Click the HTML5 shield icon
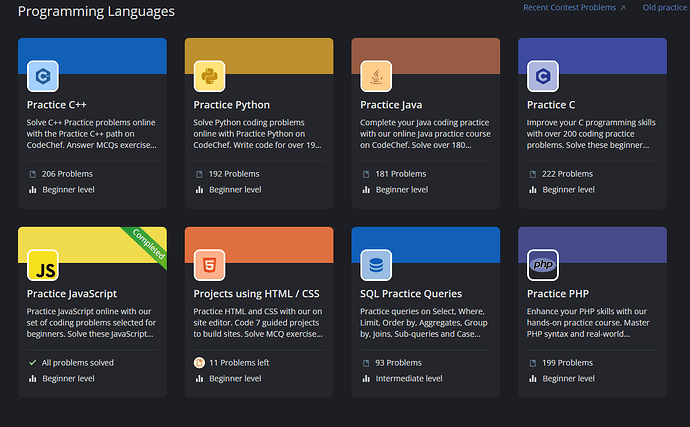This screenshot has height=427, width=690. pyautogui.click(x=209, y=265)
